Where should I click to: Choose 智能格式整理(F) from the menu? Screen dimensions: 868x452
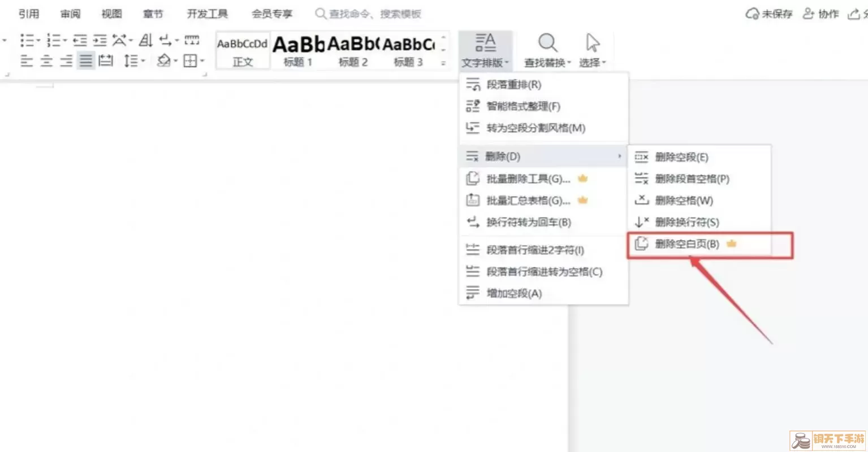pyautogui.click(x=543, y=106)
